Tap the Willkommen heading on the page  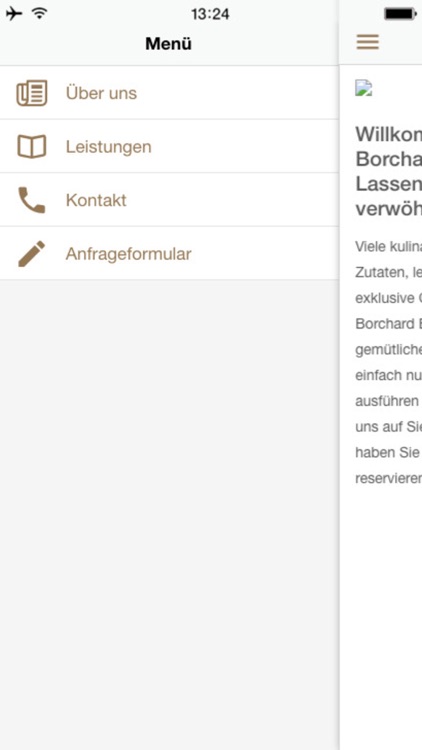pos(389,134)
